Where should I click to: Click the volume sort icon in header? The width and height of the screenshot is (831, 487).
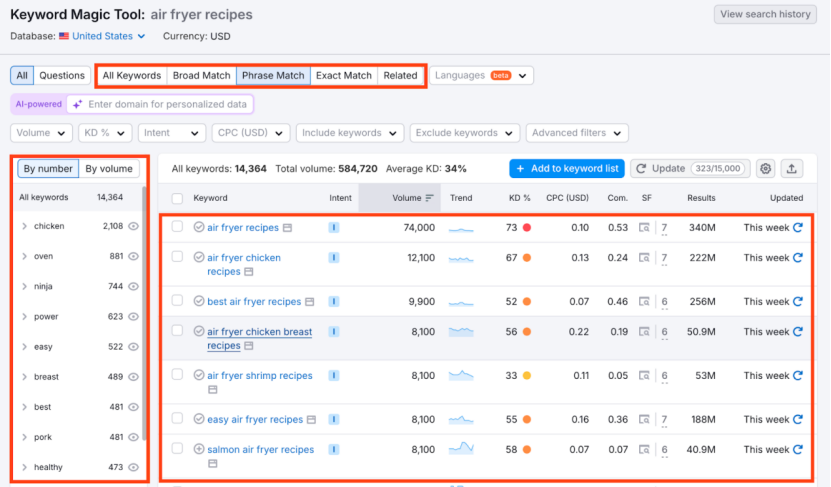point(430,198)
